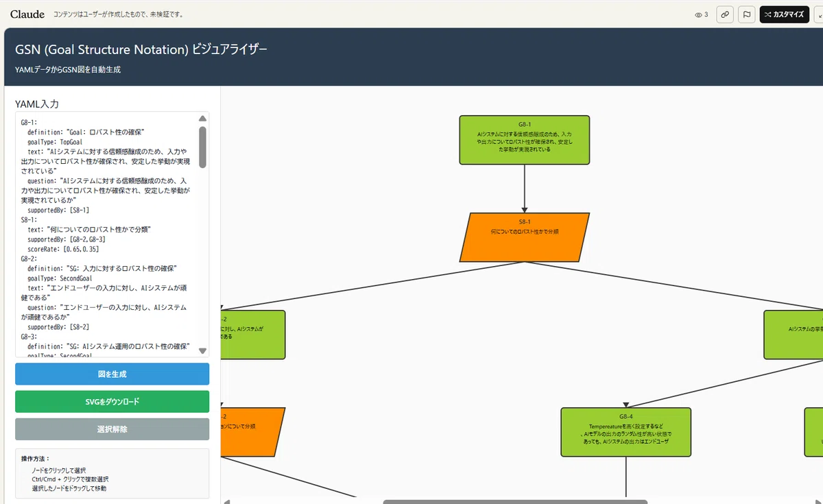Click the 'GSN (Goal Structure Notation) ビジュアライザー' title

click(141, 49)
